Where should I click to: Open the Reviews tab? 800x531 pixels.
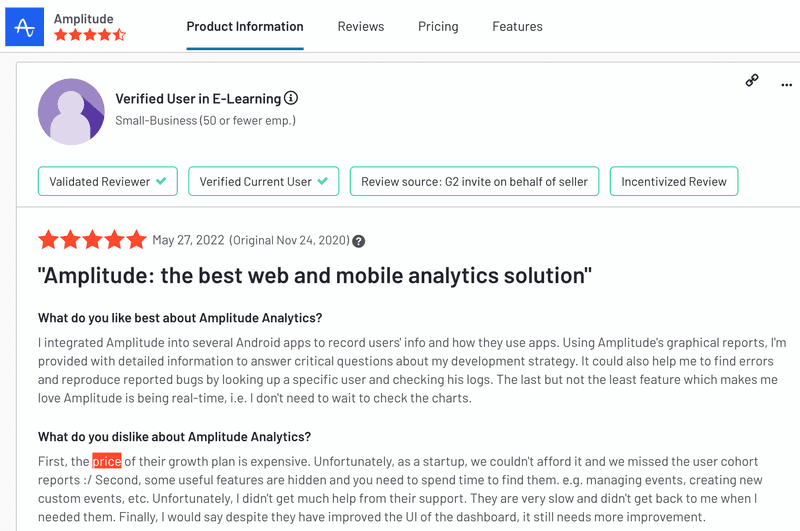[x=361, y=26]
